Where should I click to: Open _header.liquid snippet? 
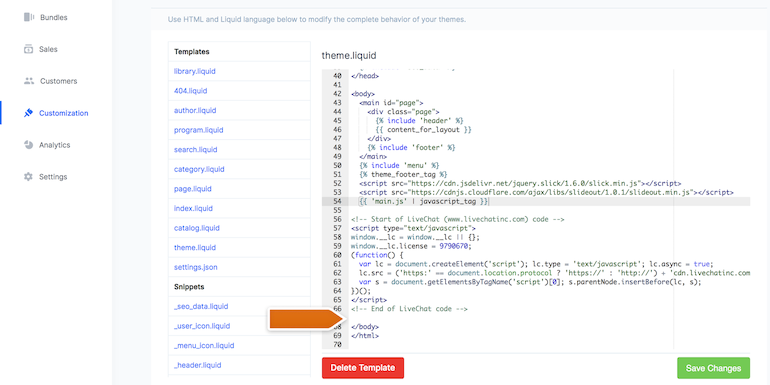pos(197,365)
